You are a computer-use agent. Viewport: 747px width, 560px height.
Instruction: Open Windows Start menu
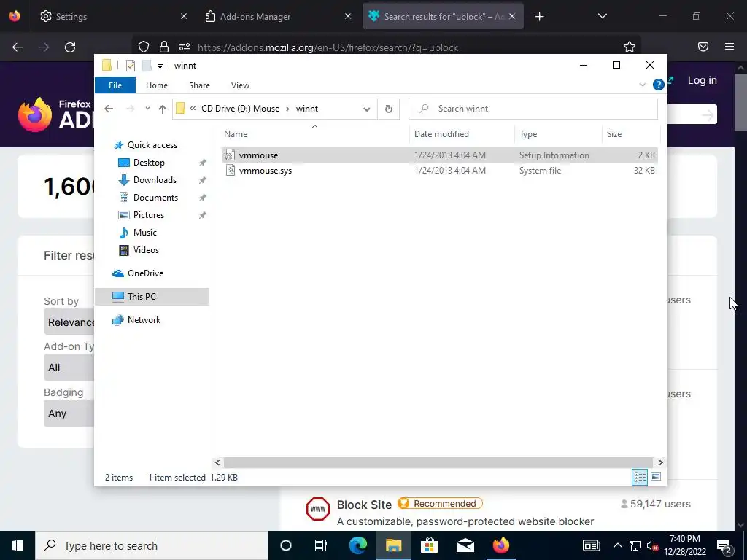[18, 545]
